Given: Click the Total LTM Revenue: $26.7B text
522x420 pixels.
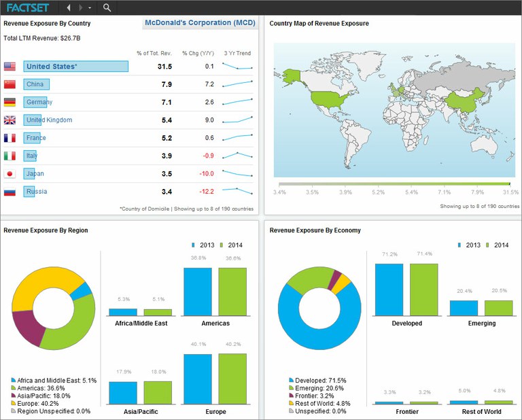Looking at the screenshot, I should pos(42,38).
